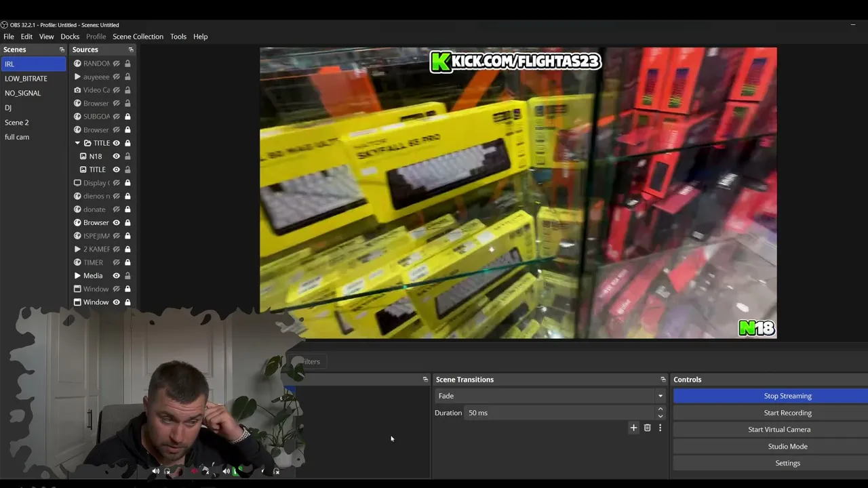Screen dimensions: 868x488
Task: Switch to the full cam scene
Action: (33, 137)
